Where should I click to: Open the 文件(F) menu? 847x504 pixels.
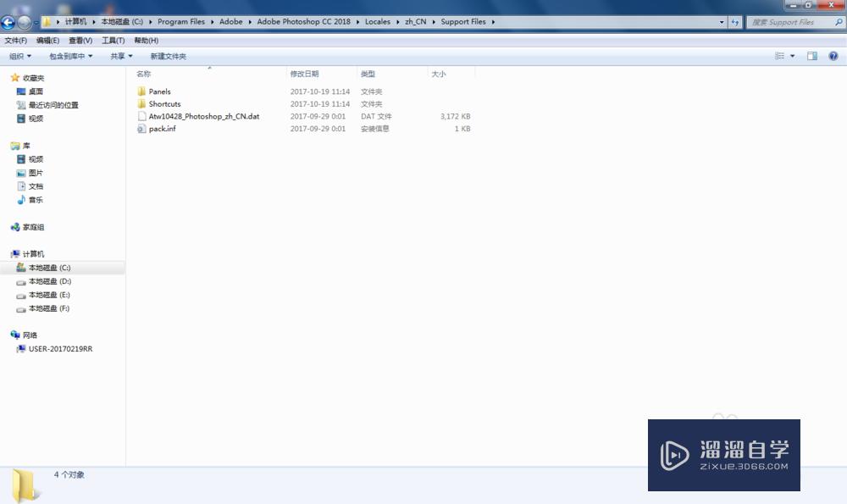pos(15,41)
